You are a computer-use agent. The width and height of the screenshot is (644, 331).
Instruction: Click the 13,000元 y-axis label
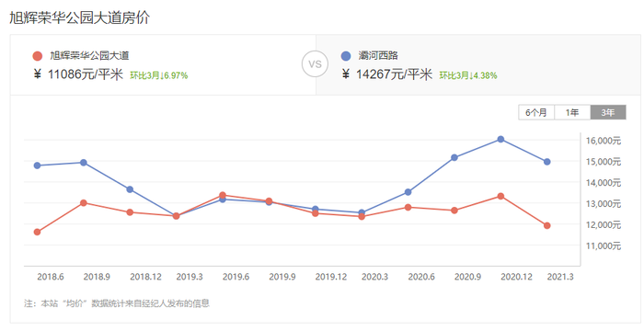point(604,204)
